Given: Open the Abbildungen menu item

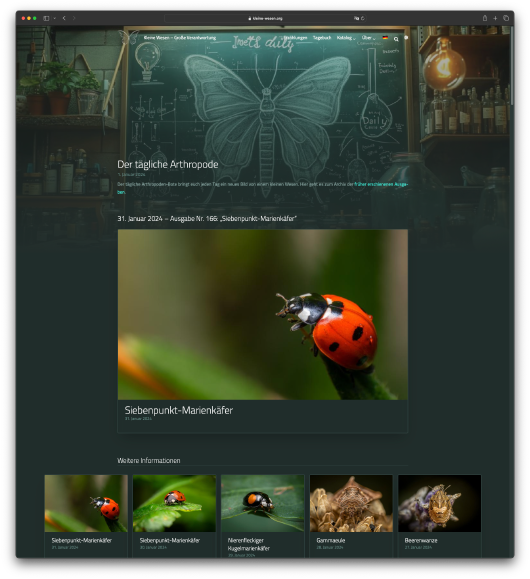Looking at the screenshot, I should (295, 38).
